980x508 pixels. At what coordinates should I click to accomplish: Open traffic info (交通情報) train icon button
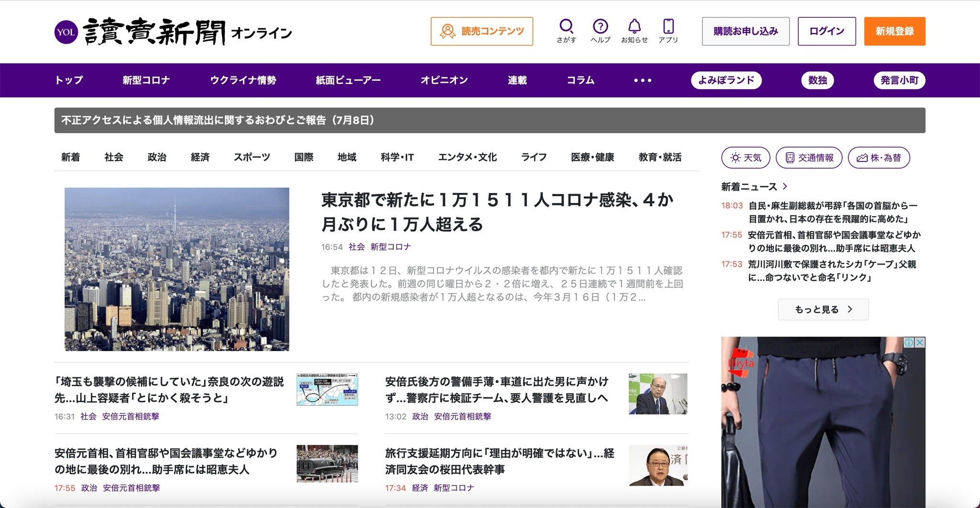pyautogui.click(x=809, y=158)
